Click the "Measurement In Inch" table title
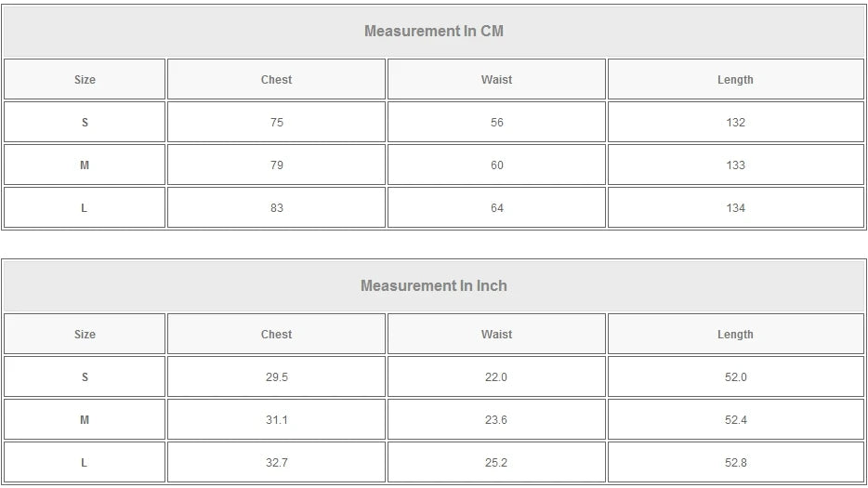This screenshot has height=488, width=868. (434, 285)
